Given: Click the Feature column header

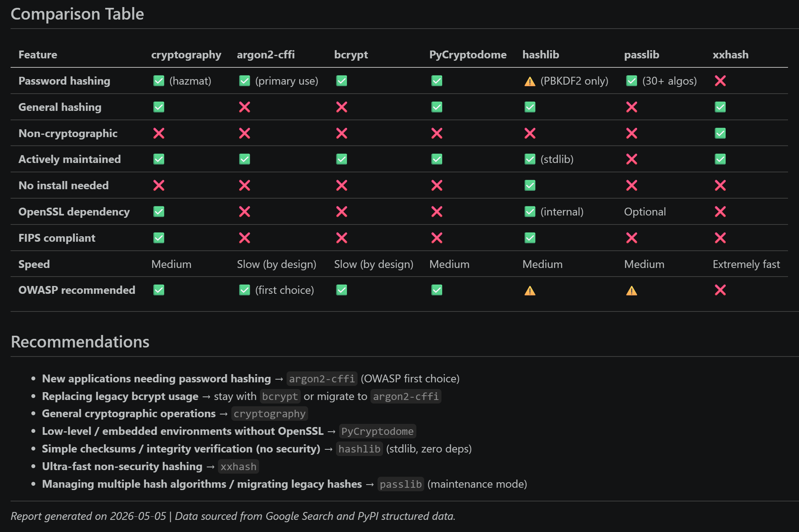Looking at the screenshot, I should (x=38, y=54).
